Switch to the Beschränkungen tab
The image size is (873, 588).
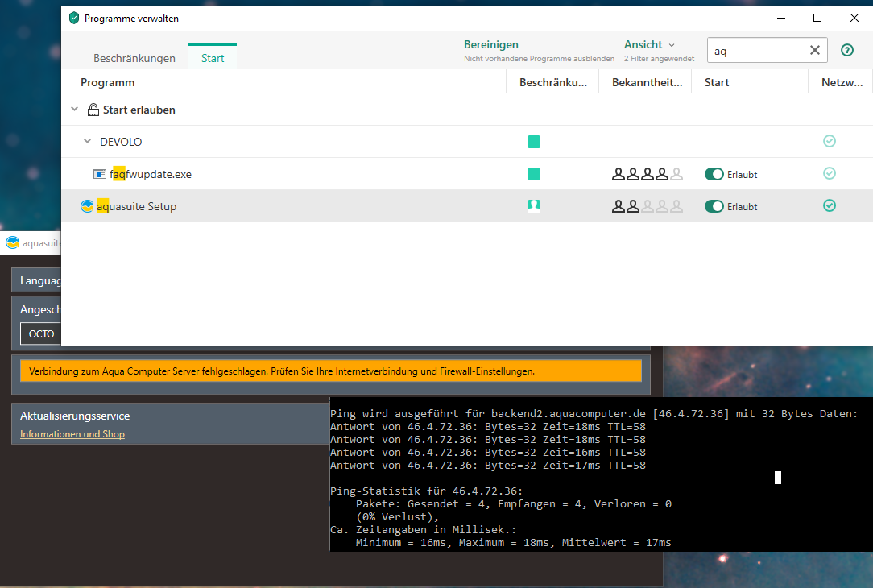coord(134,58)
